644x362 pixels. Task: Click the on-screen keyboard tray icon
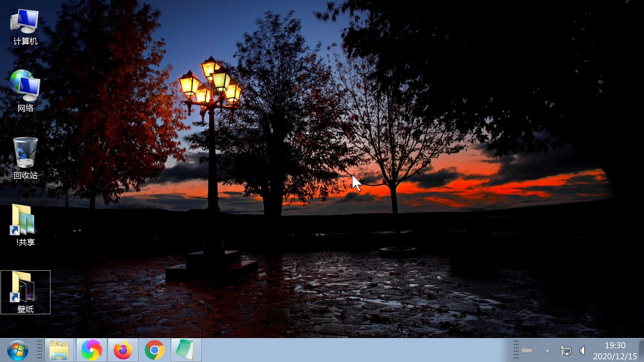click(x=527, y=351)
